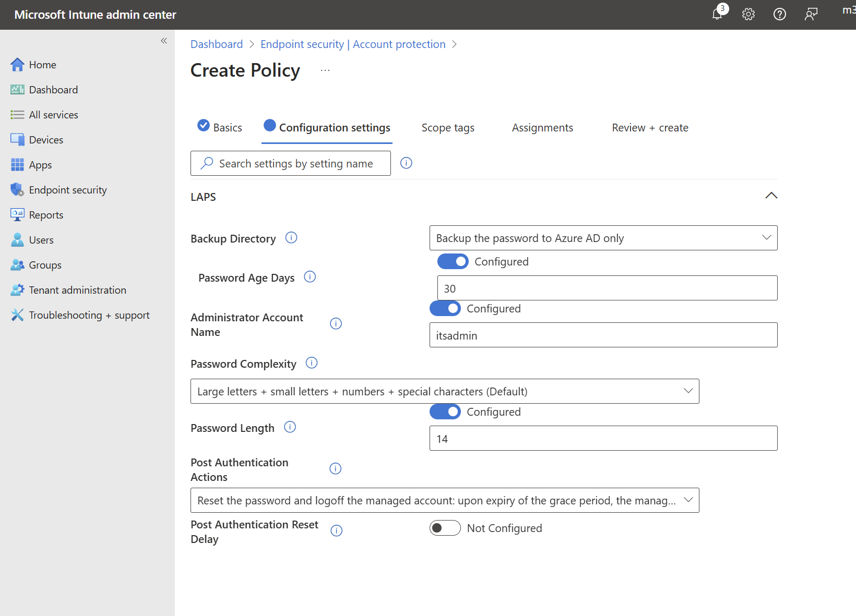Image resolution: width=856 pixels, height=616 pixels.
Task: Click the Administrator Account Name field
Action: tap(603, 335)
